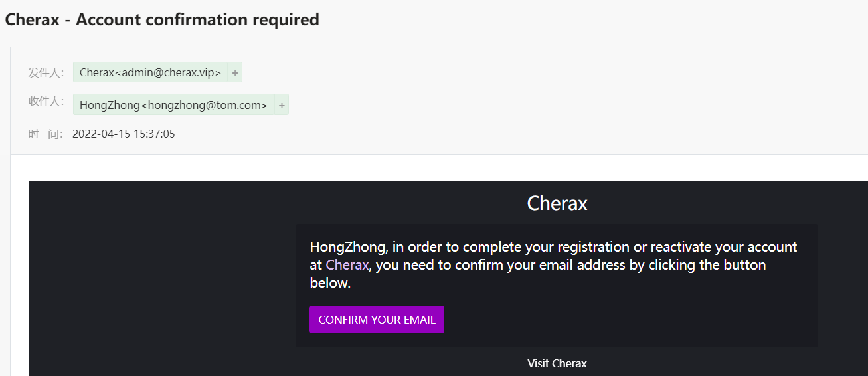
Task: Click the phrase 'your account' in the message
Action: pyautogui.click(x=756, y=247)
